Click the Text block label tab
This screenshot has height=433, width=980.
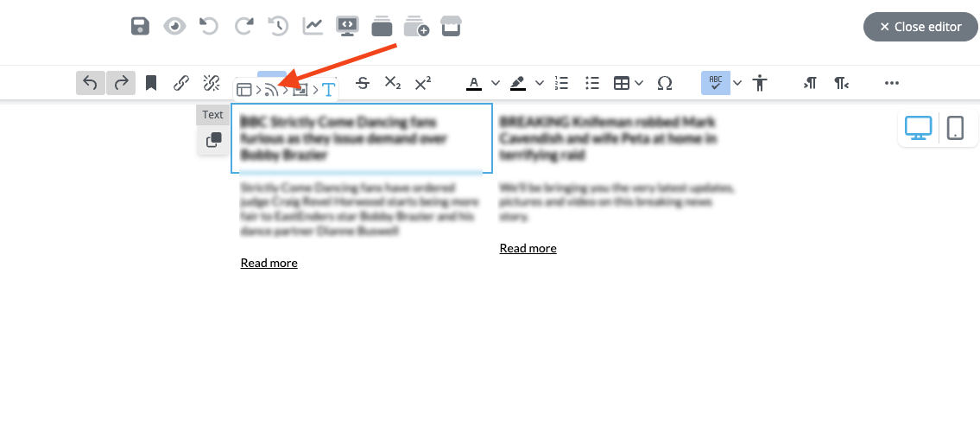click(x=212, y=114)
